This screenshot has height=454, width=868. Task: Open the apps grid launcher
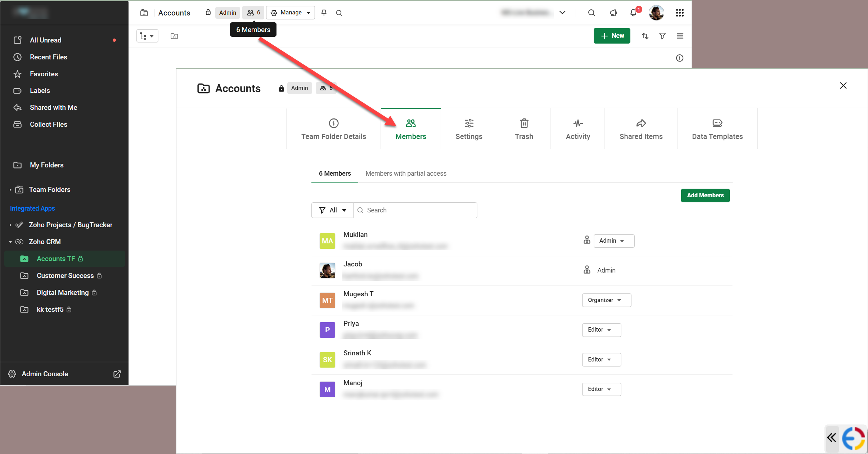[680, 13]
